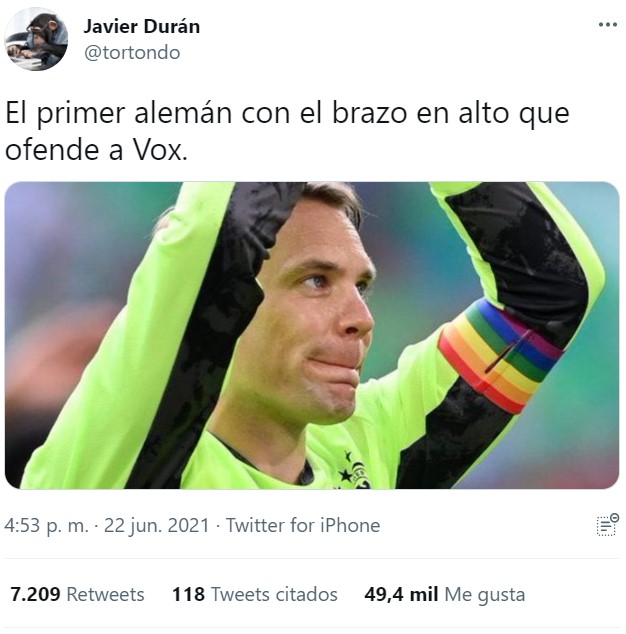The image size is (626, 634).
Task: View the 49,4 mil likes count
Action: 401,594
